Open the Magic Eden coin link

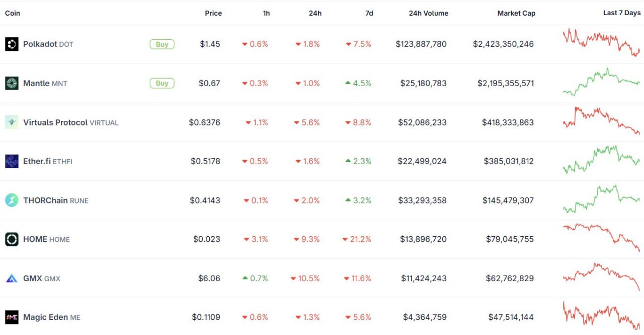tap(52, 317)
